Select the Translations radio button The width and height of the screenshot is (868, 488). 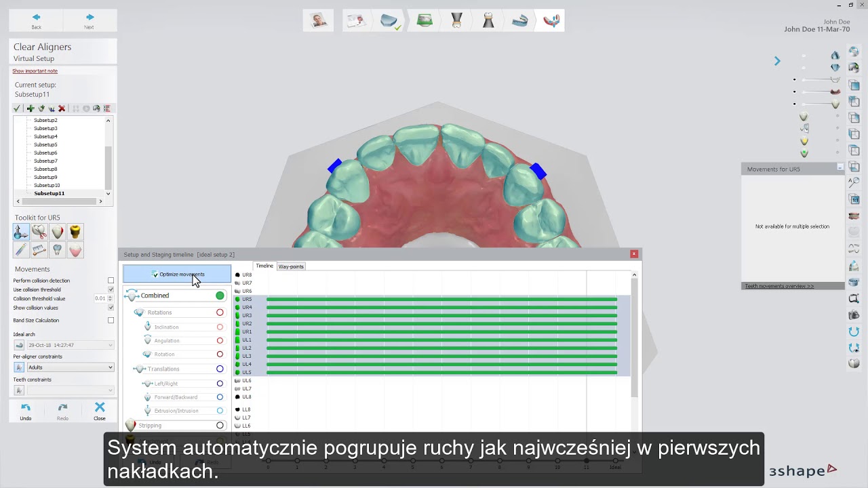[220, 369]
